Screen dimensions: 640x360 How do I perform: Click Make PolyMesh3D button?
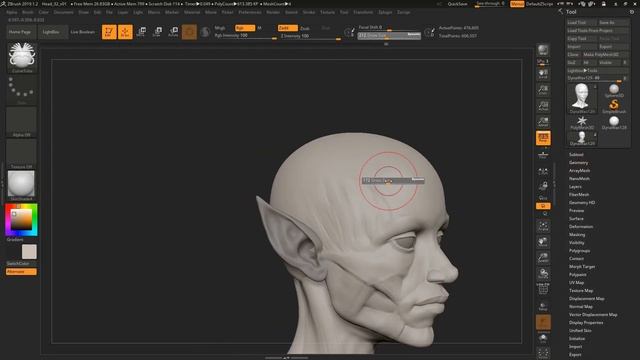605,54
